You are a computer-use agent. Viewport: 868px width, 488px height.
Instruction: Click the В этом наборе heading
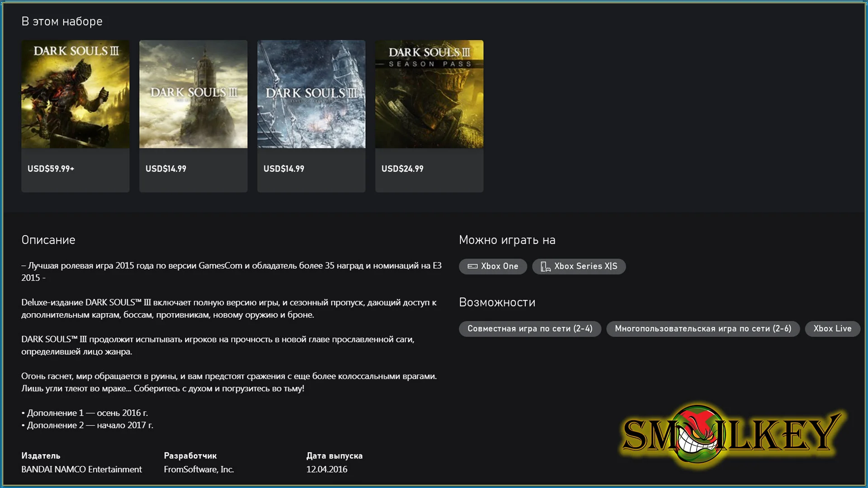click(62, 21)
